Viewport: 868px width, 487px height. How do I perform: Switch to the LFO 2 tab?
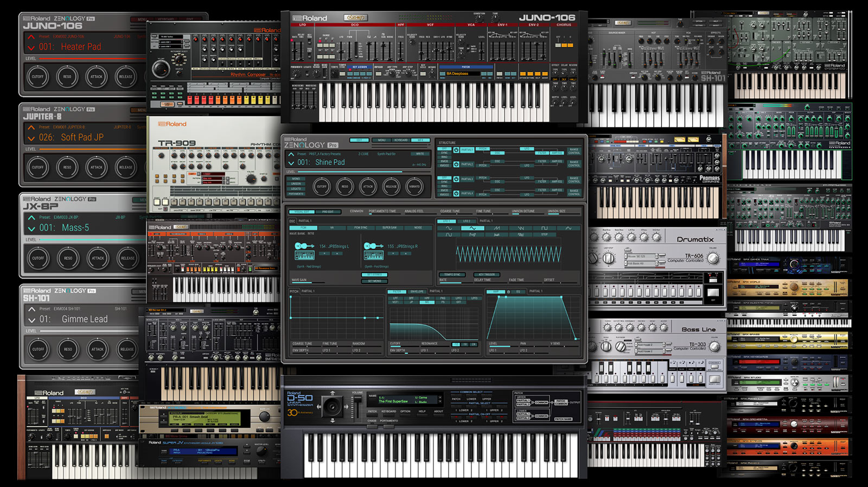point(467,221)
